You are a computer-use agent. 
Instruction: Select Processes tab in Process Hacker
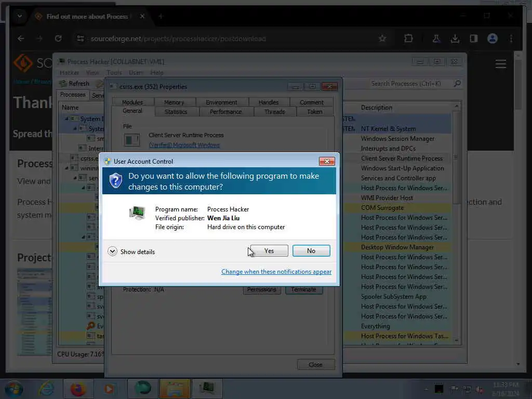73,95
